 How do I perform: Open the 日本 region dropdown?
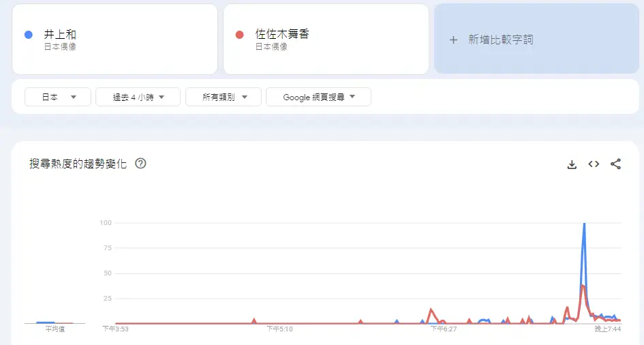57,97
